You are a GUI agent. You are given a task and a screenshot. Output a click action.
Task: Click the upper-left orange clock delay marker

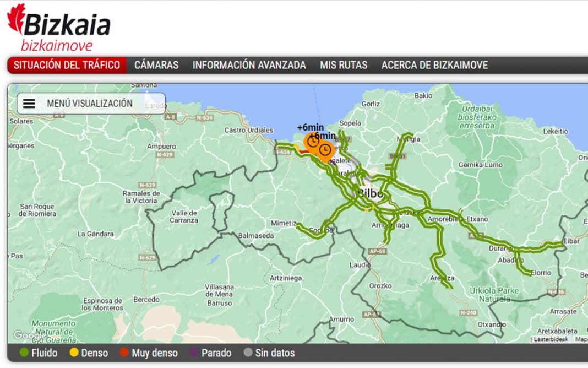[312, 142]
